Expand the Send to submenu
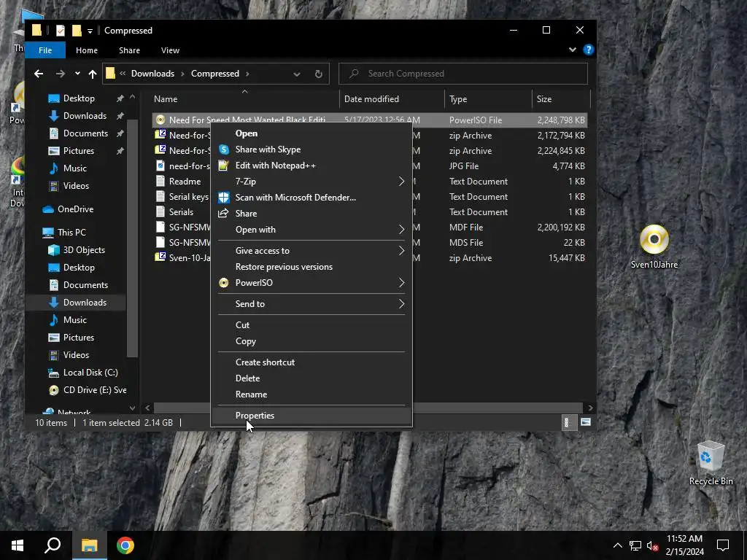 [x=311, y=304]
